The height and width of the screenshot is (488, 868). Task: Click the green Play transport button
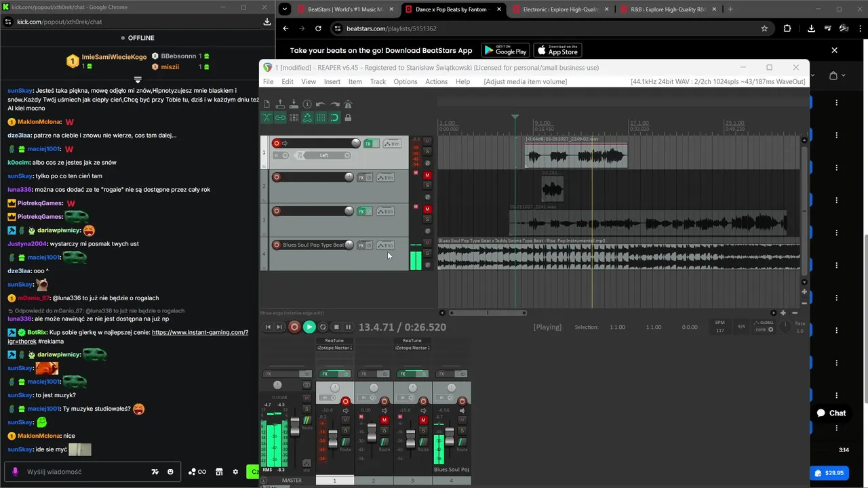tap(309, 327)
